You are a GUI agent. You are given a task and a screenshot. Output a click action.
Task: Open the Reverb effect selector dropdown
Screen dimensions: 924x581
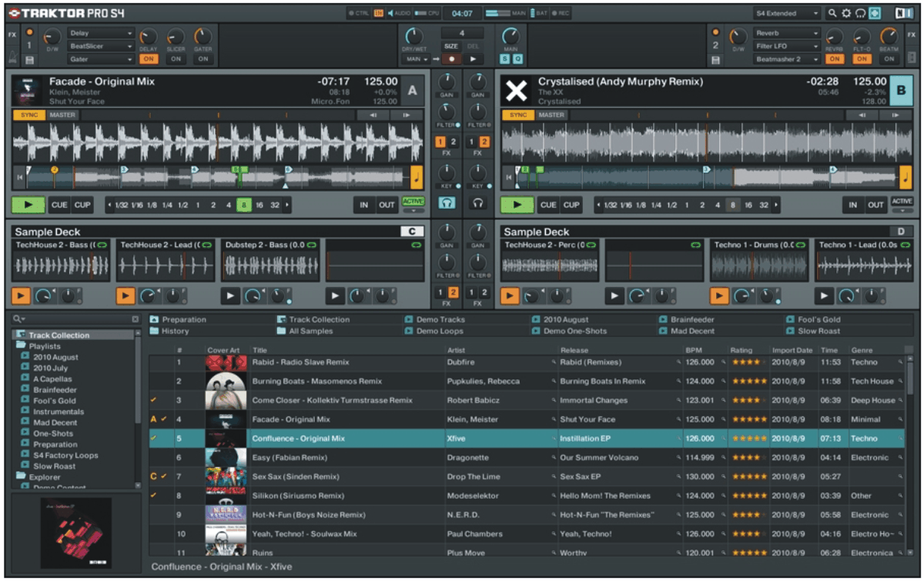[x=787, y=33]
